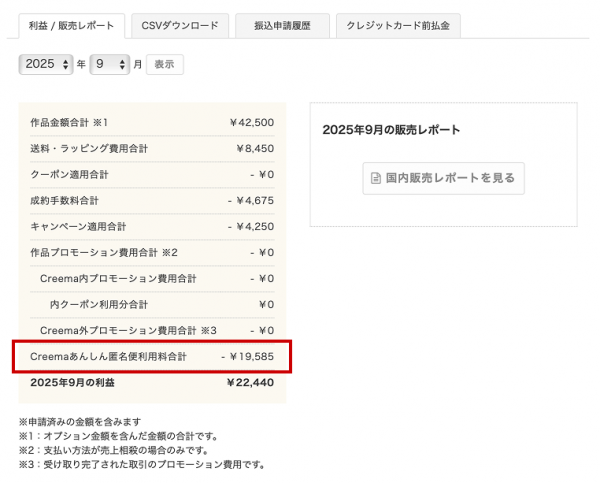Click the 作品金額合計 row
The image size is (600, 483).
pos(152,122)
